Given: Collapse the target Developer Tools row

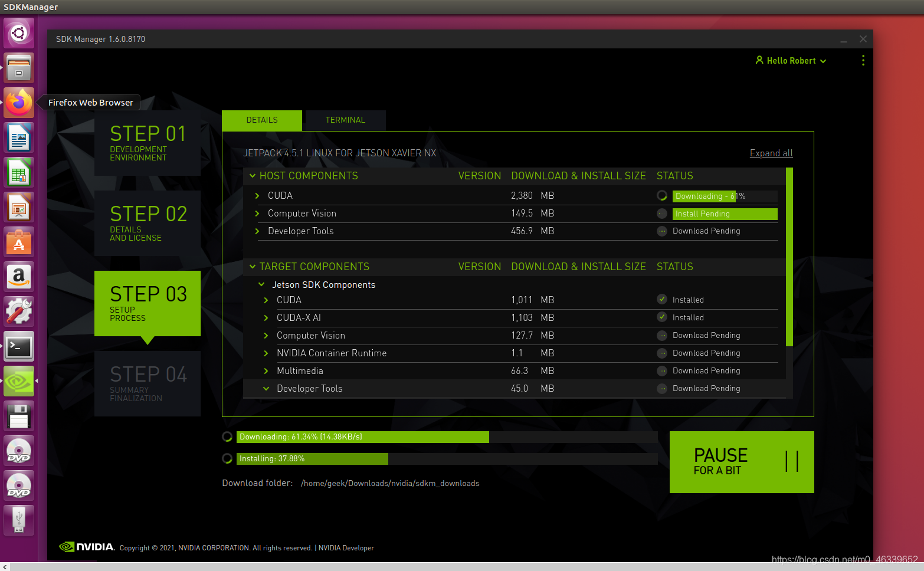Looking at the screenshot, I should tap(266, 389).
